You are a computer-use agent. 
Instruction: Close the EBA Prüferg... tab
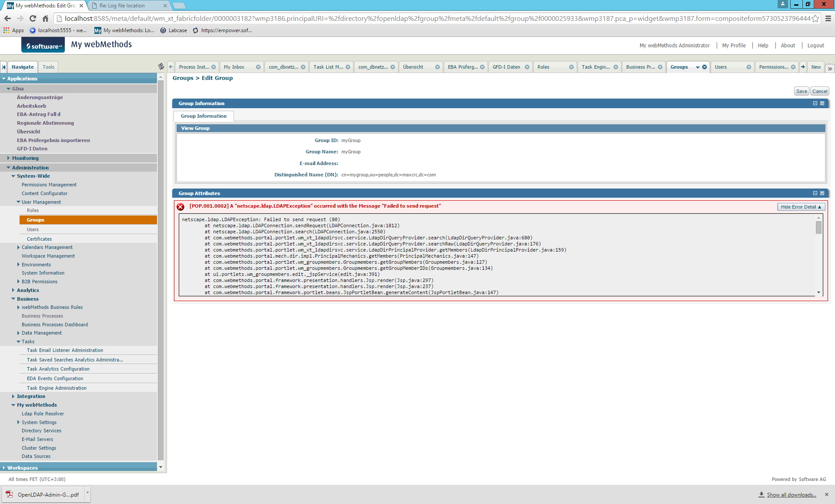482,67
